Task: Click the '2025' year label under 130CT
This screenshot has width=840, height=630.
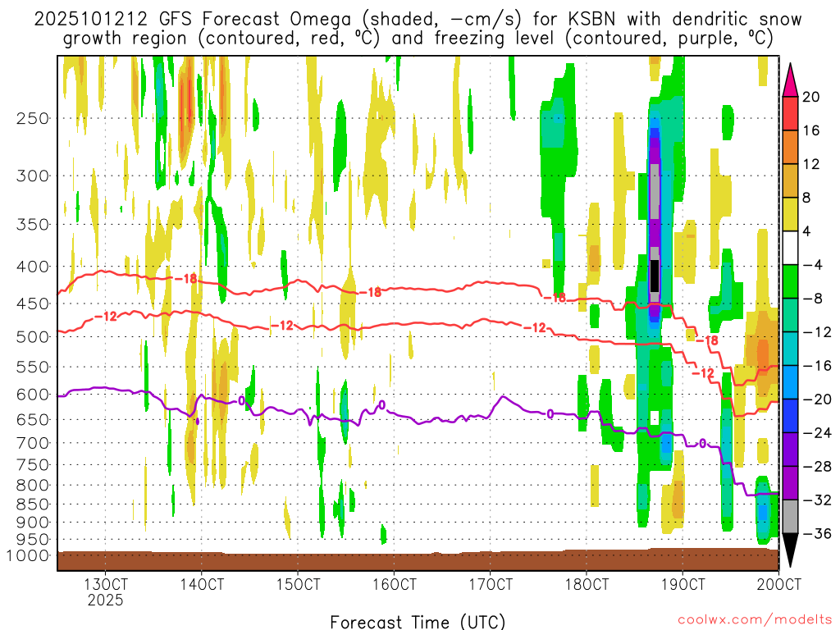Action: [106, 600]
